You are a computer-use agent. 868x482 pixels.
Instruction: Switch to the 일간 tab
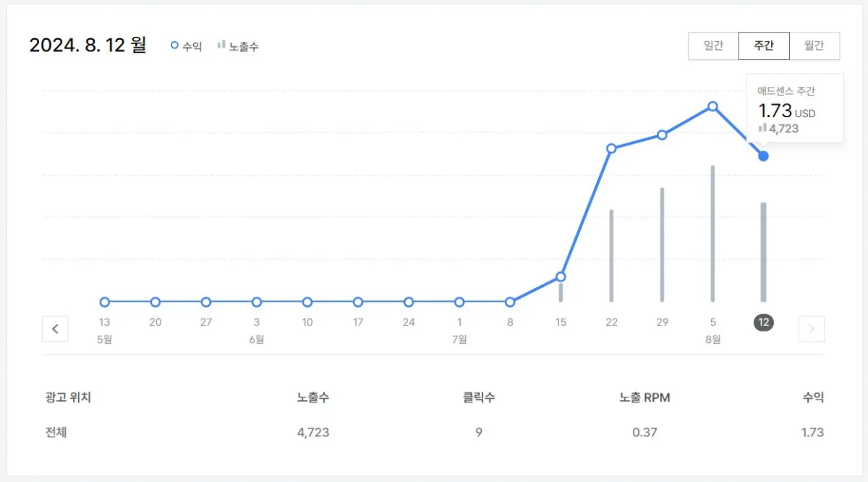click(x=713, y=45)
